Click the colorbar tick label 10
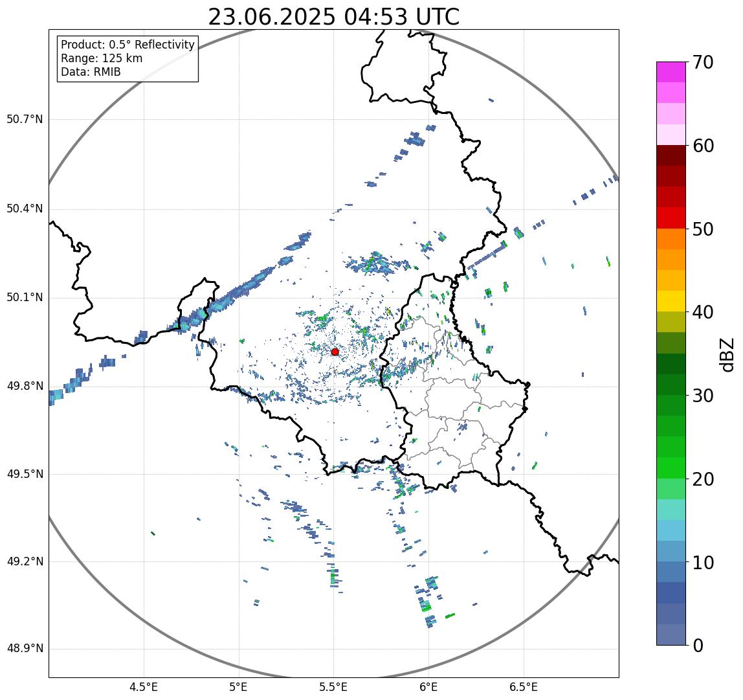The height and width of the screenshot is (700, 743). click(x=703, y=563)
